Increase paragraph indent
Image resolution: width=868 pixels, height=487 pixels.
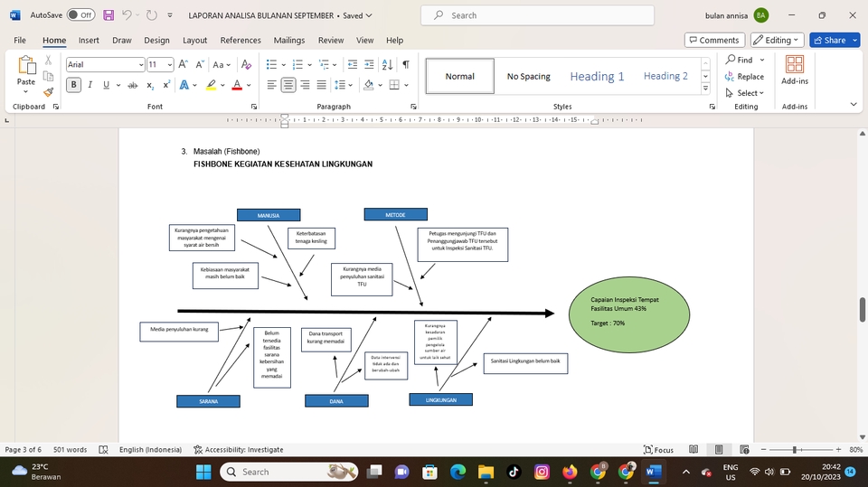pos(369,65)
